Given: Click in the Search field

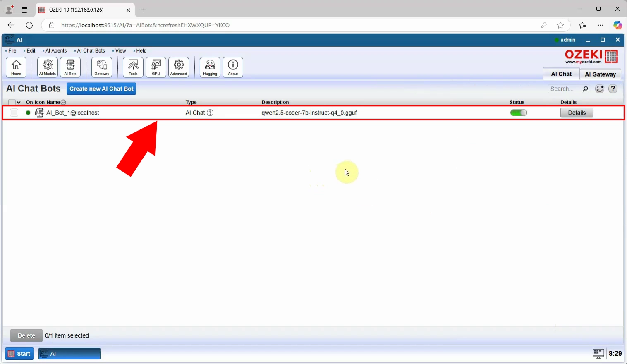Looking at the screenshot, I should [x=565, y=89].
